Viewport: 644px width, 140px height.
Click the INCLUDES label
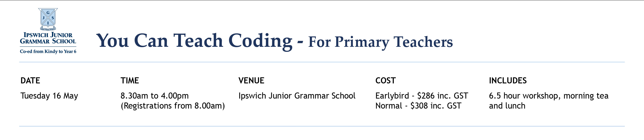tap(508, 81)
